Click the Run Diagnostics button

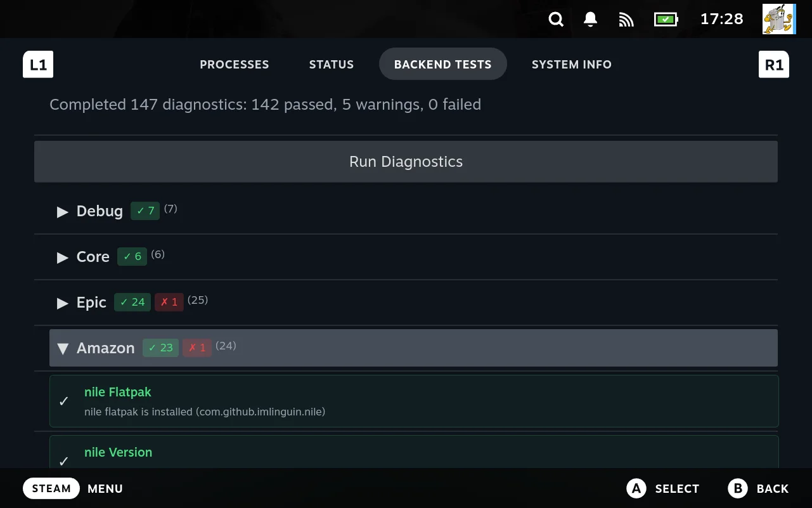coord(406,162)
